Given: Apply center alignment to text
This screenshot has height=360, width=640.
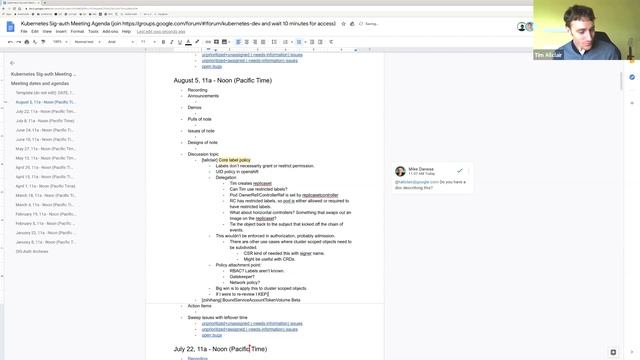Looking at the screenshot, I should click(247, 42).
